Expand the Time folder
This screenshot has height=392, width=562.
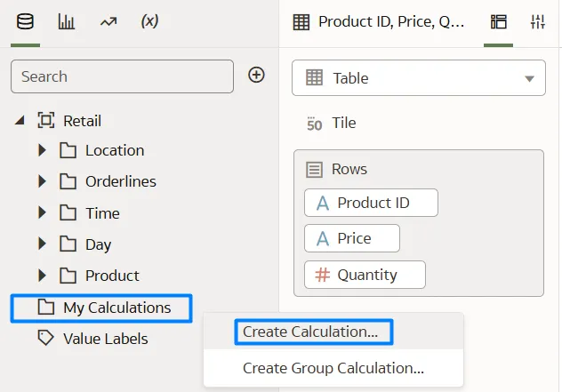(42, 213)
